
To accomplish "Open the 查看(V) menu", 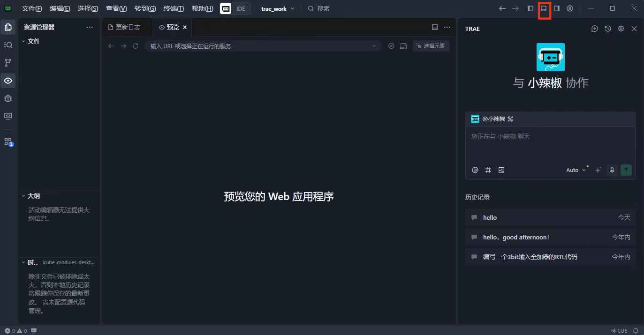I will click(x=116, y=8).
